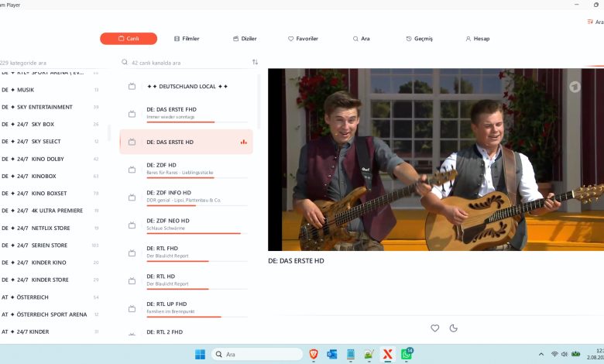604x364 pixels.
Task: Open DE 24/7 4K ULTRA PREMIERE category
Action: tap(50, 211)
